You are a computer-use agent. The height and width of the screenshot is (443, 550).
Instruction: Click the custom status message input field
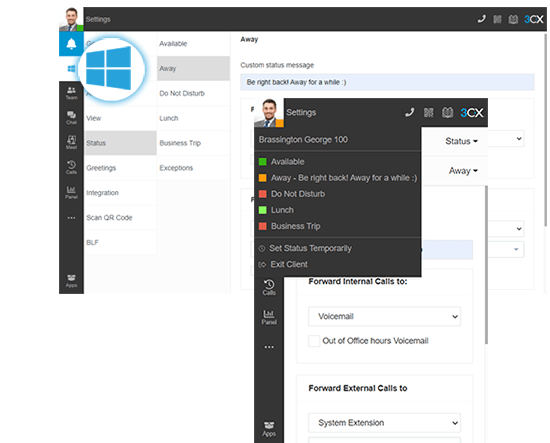click(x=387, y=82)
